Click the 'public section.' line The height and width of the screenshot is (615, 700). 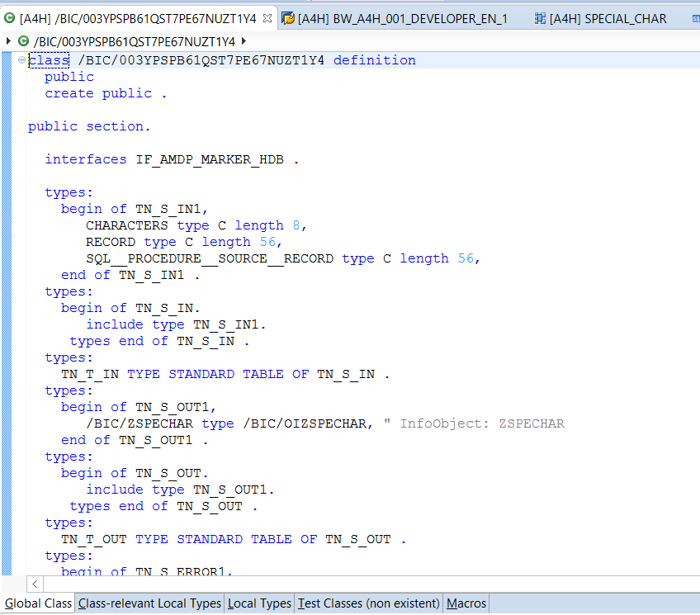(x=89, y=126)
